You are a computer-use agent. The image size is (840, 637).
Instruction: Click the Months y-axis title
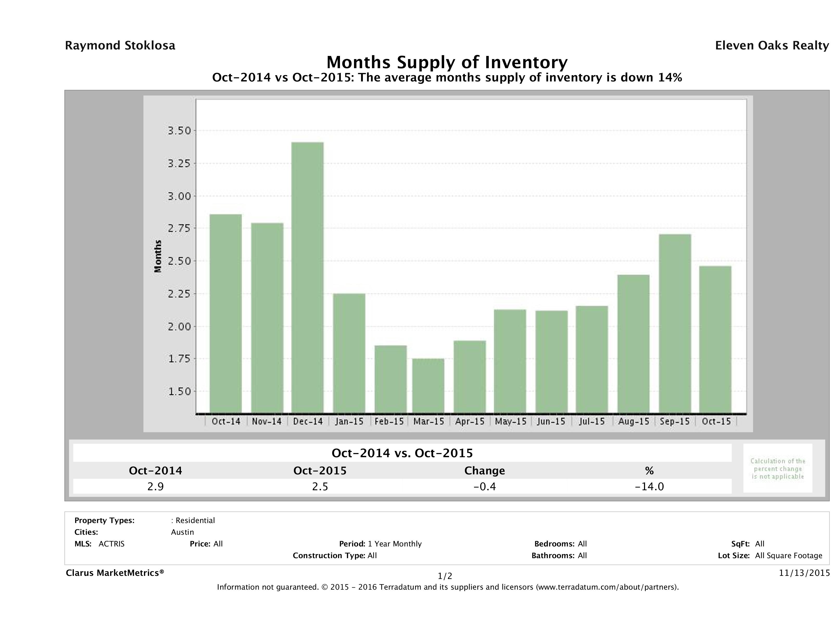pyautogui.click(x=158, y=256)
